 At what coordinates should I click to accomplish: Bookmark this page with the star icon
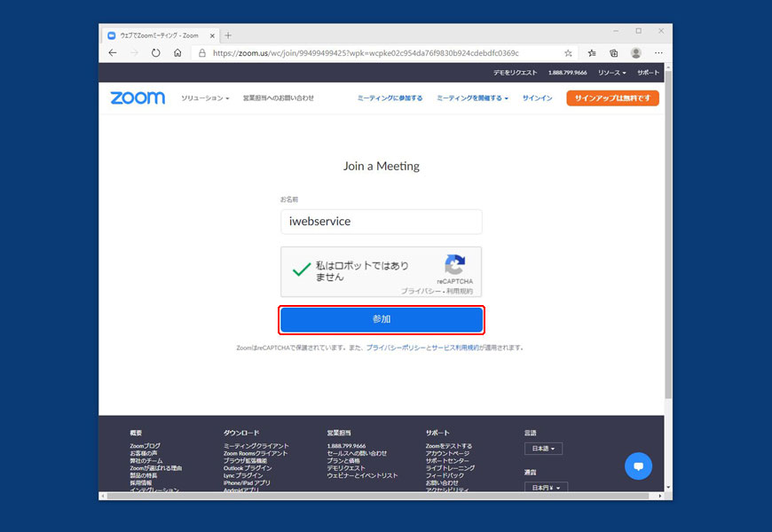coord(568,52)
